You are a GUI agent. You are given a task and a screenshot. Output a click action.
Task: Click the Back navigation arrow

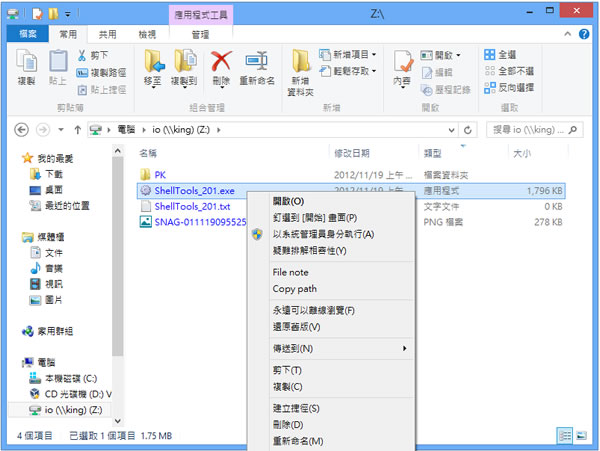21,130
